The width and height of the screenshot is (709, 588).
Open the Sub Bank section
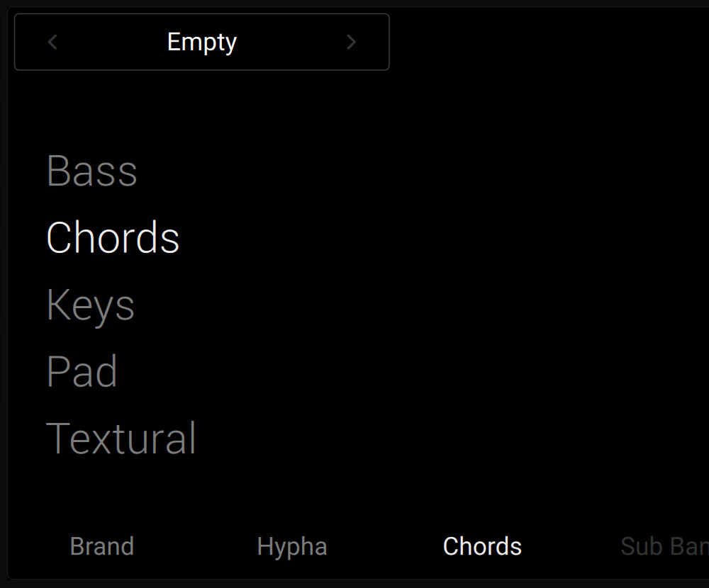pos(663,545)
